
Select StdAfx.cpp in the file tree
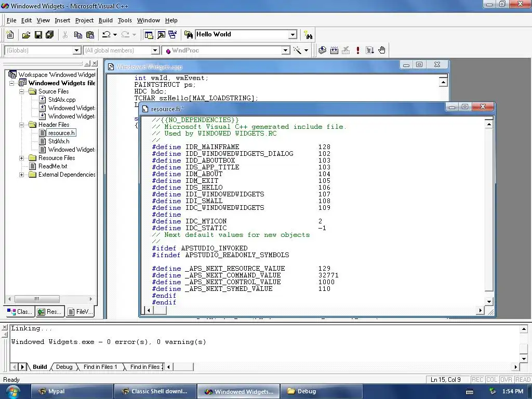[62, 100]
